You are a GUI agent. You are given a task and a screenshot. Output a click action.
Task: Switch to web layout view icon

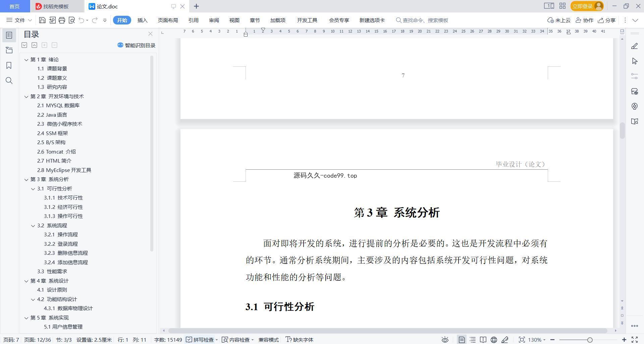pyautogui.click(x=494, y=340)
